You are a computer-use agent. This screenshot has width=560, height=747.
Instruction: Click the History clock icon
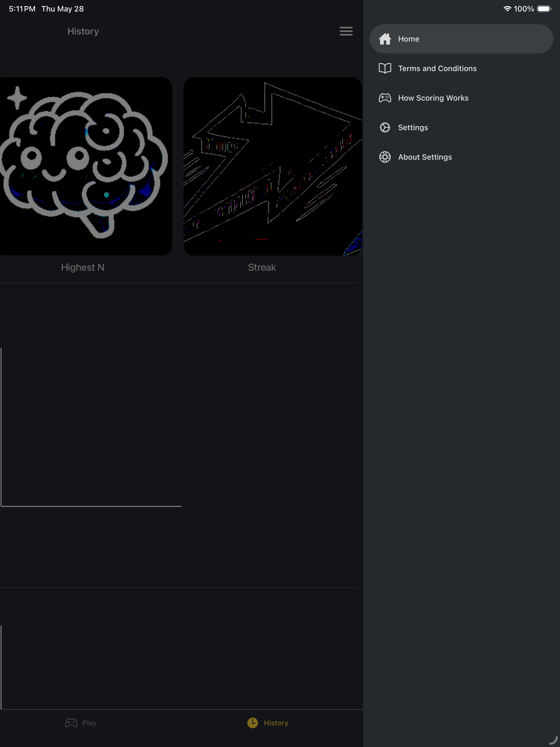click(252, 723)
